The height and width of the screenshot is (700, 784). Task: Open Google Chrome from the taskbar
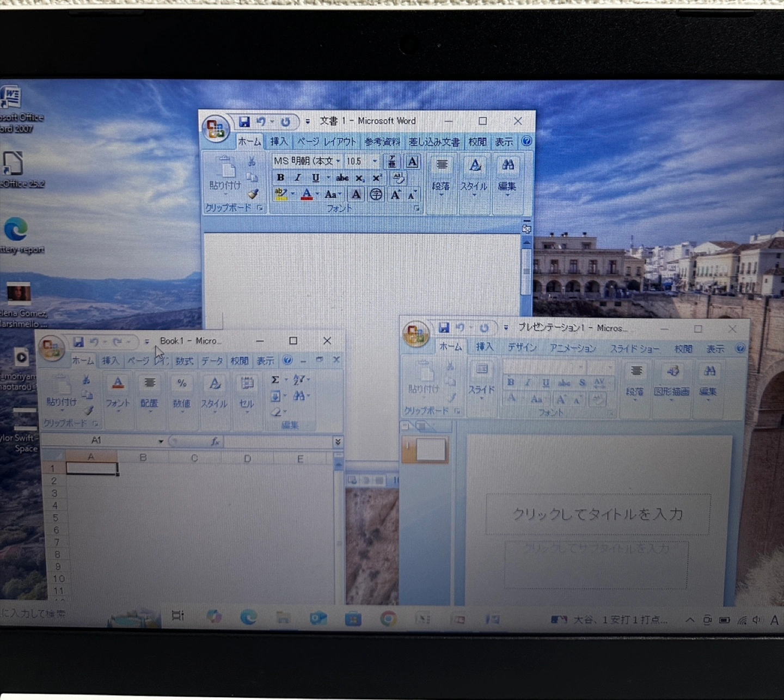[x=388, y=619]
